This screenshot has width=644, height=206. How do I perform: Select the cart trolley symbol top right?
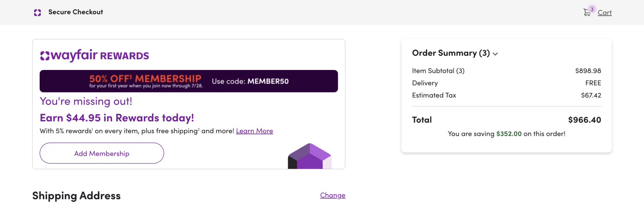point(587,12)
